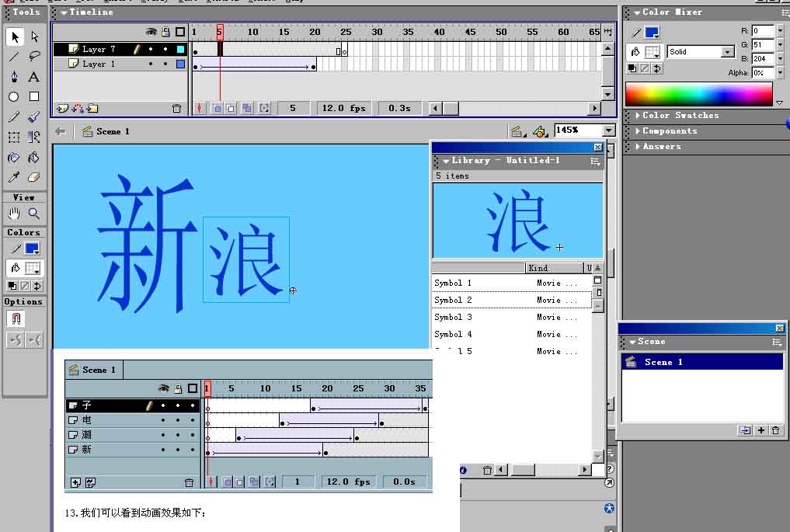Select the Eraser tool

pyautogui.click(x=34, y=177)
